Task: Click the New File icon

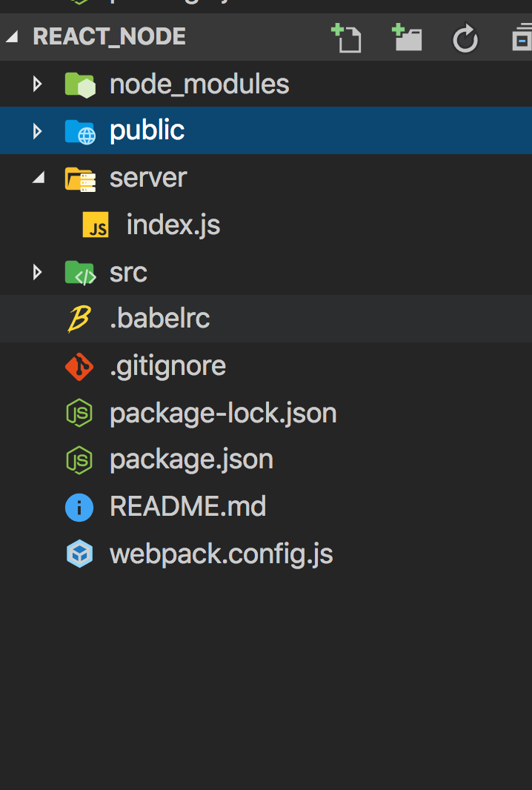Action: point(346,37)
